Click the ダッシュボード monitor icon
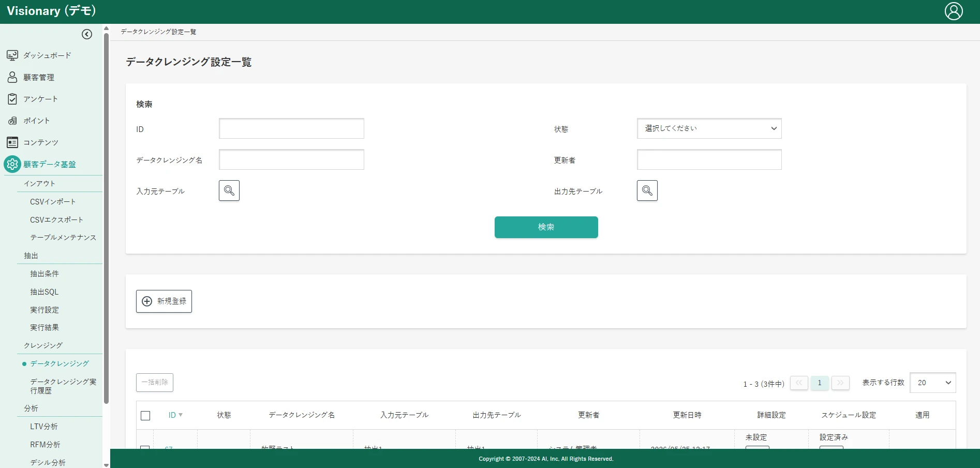Image resolution: width=980 pixels, height=468 pixels. pyautogui.click(x=12, y=55)
